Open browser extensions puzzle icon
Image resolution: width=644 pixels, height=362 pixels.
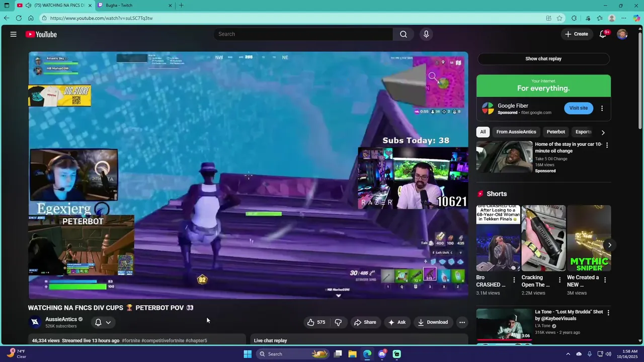(574, 18)
